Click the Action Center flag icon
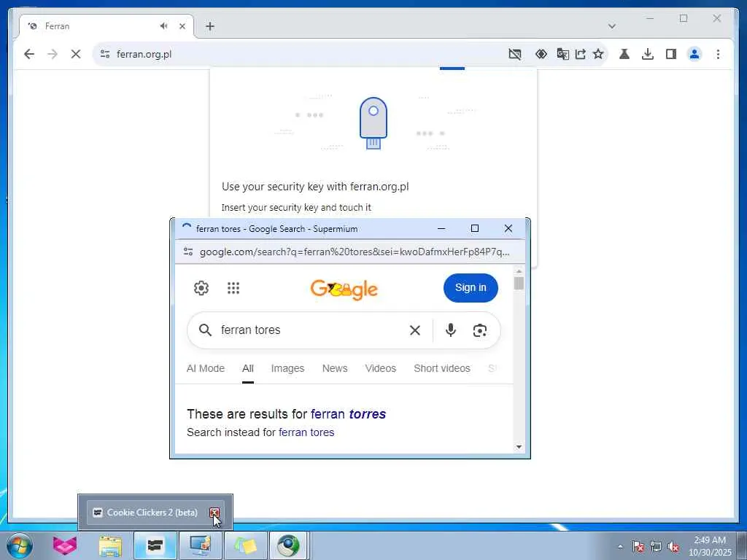The width and height of the screenshot is (747, 560). click(x=638, y=546)
